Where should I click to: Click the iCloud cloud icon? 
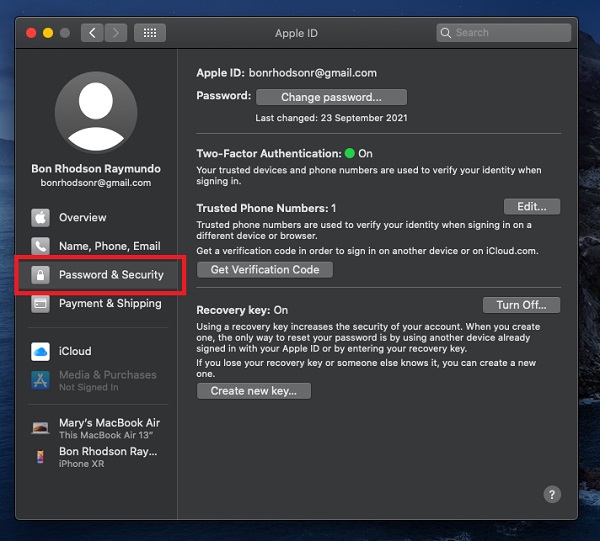pos(40,352)
